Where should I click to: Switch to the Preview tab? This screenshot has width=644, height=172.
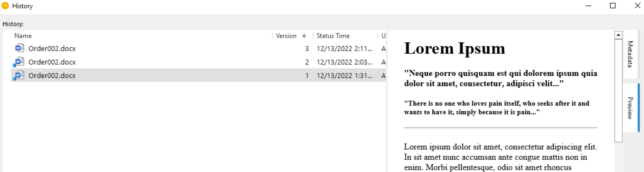630,108
